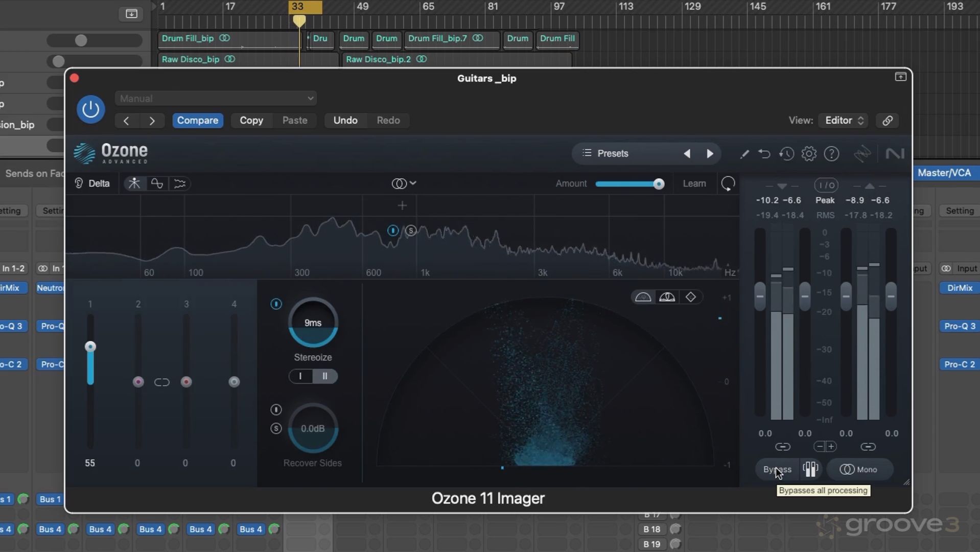The image size is (980, 552).
Task: Select the first crossover mode icon
Action: tap(134, 183)
